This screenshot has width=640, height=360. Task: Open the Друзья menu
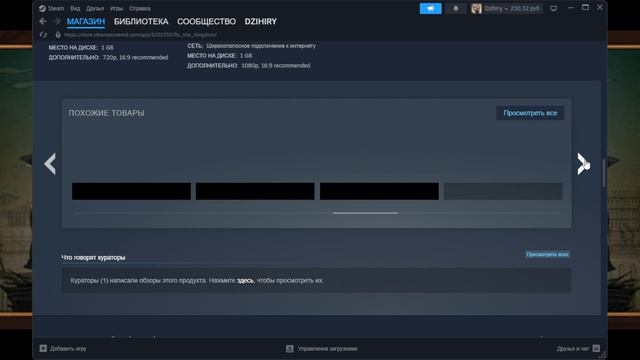click(x=95, y=8)
